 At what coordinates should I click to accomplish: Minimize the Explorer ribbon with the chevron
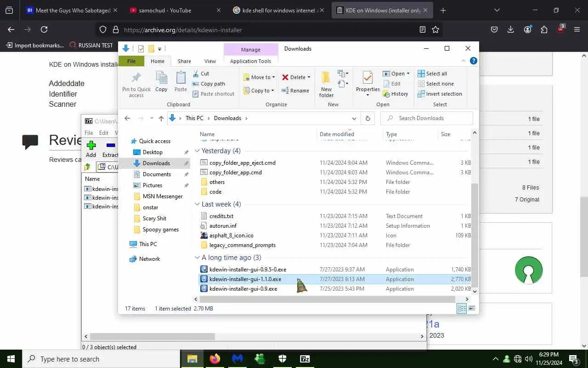point(464,61)
